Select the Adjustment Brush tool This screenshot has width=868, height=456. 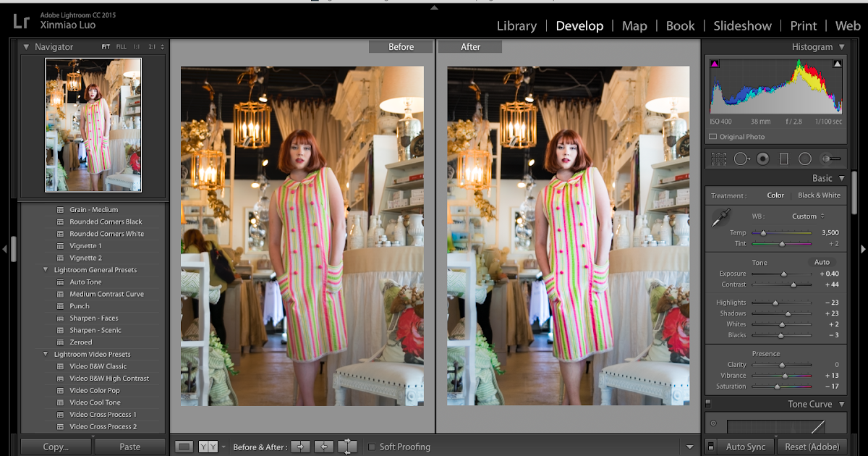coord(831,159)
